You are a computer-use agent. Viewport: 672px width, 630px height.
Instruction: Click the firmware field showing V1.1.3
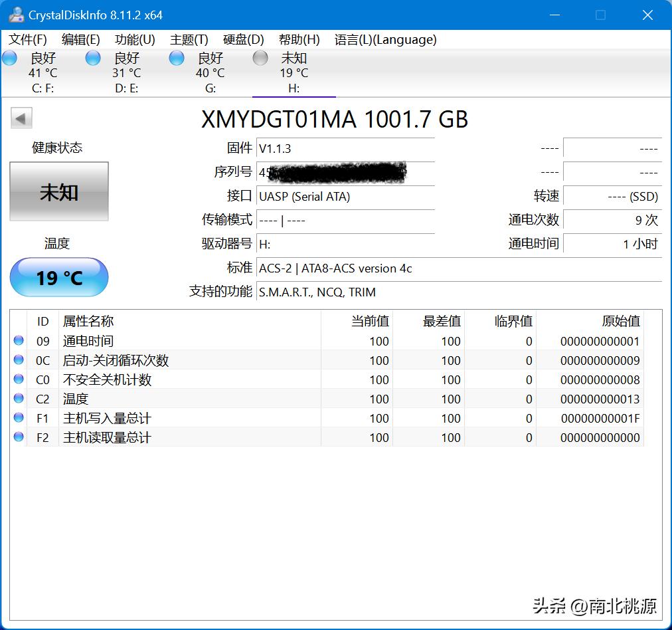pos(345,148)
